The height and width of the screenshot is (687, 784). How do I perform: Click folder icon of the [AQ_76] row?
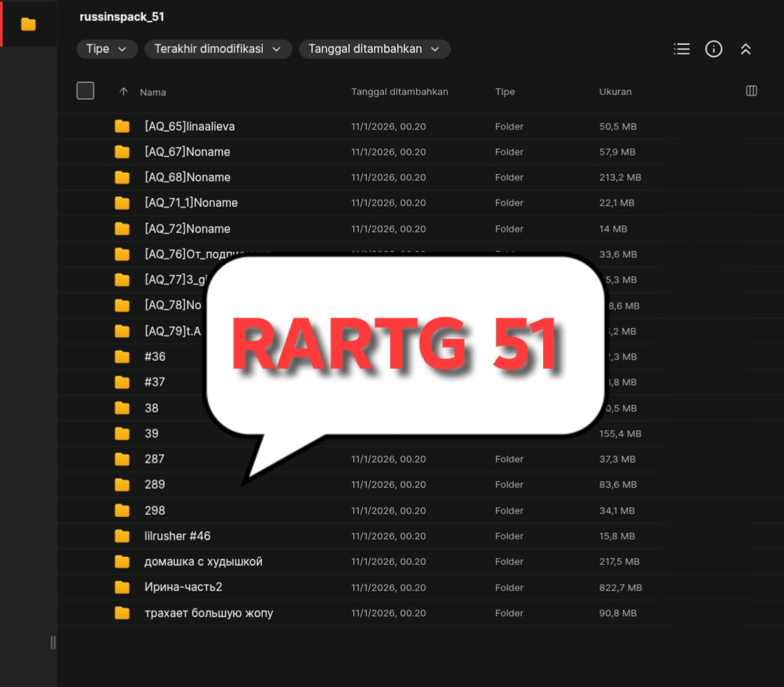(x=122, y=254)
